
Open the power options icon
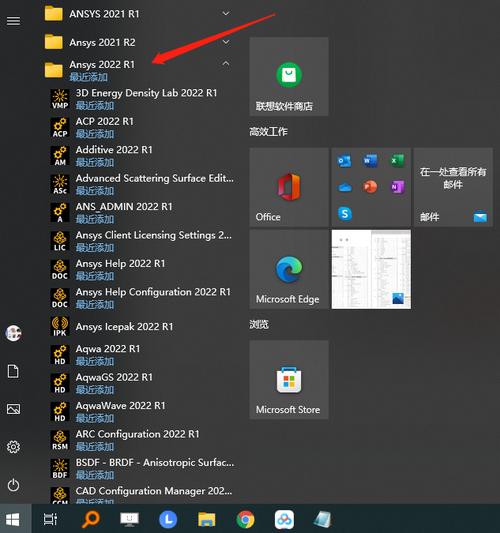pyautogui.click(x=13, y=485)
